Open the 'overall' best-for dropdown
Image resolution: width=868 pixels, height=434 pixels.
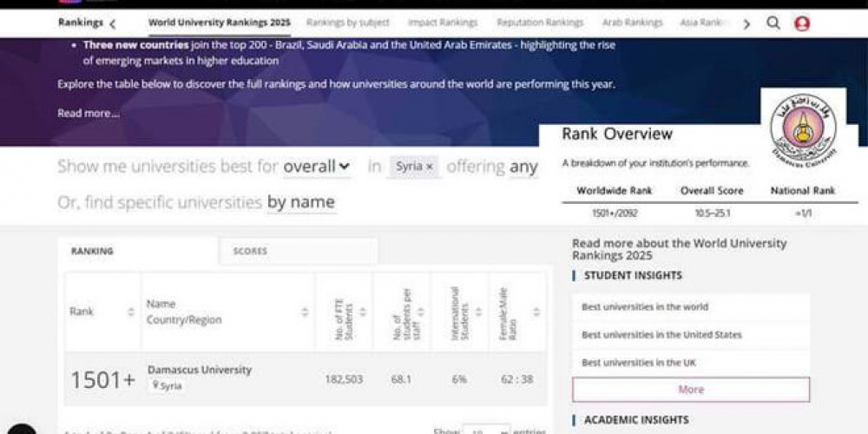point(317,166)
